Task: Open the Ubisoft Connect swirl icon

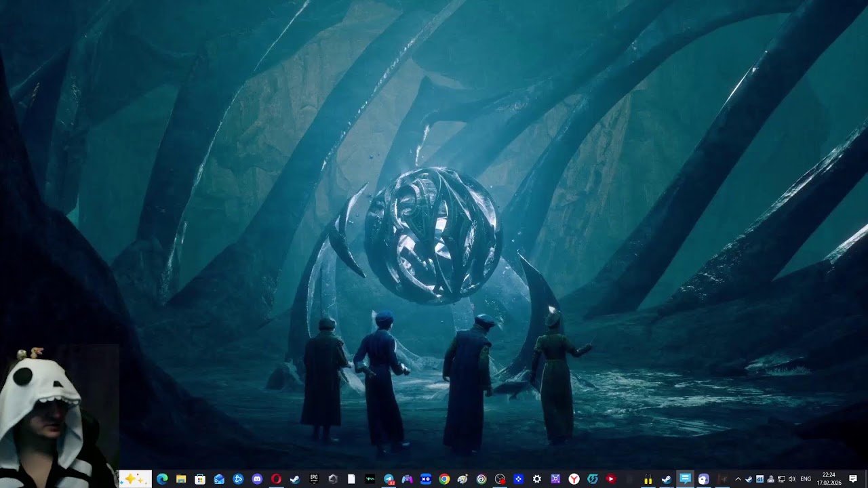Action: tap(481, 479)
